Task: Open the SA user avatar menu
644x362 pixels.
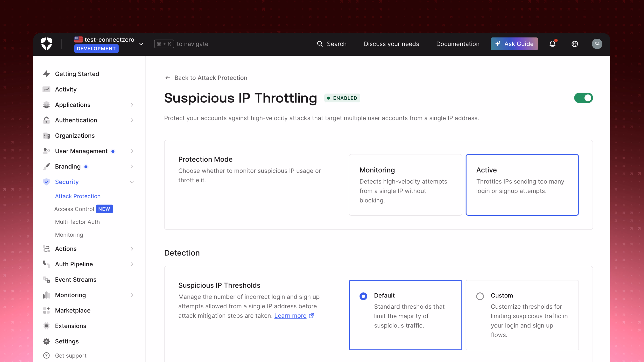Action: coord(597,44)
